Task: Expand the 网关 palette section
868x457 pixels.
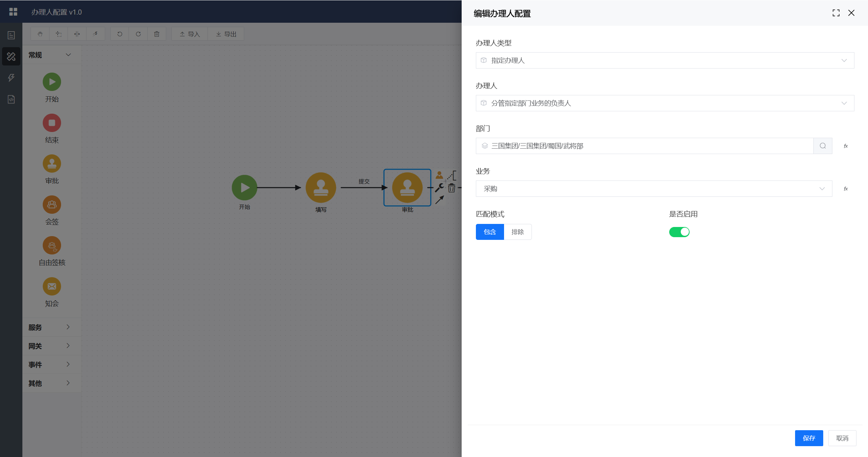Action: 50,346
